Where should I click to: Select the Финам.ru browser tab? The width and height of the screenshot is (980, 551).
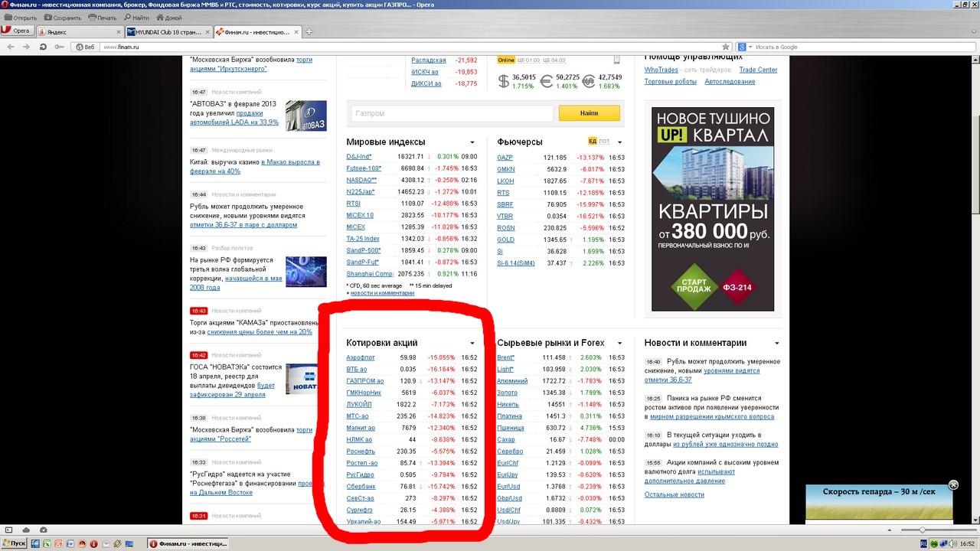[258, 32]
